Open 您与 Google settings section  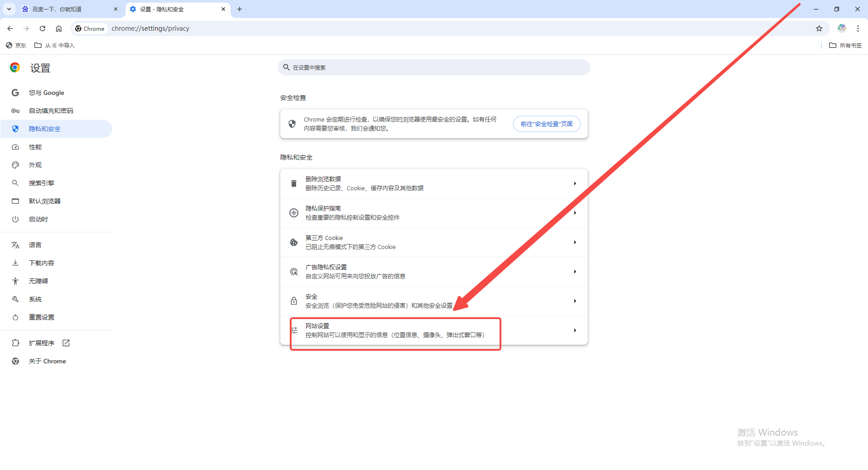pyautogui.click(x=56, y=93)
